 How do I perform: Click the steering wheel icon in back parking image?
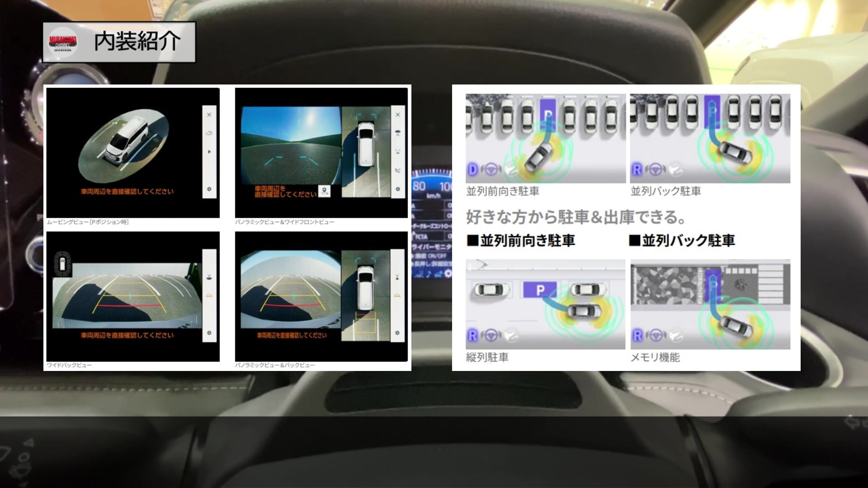click(655, 170)
